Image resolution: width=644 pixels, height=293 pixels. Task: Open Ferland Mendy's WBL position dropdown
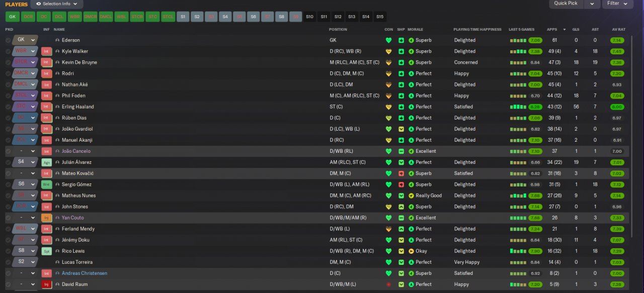(x=25, y=229)
